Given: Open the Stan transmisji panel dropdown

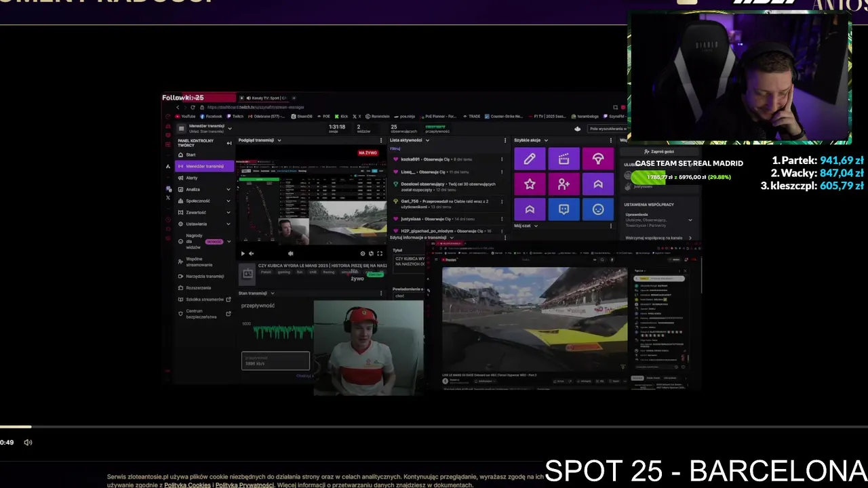Looking at the screenshot, I should (272, 293).
